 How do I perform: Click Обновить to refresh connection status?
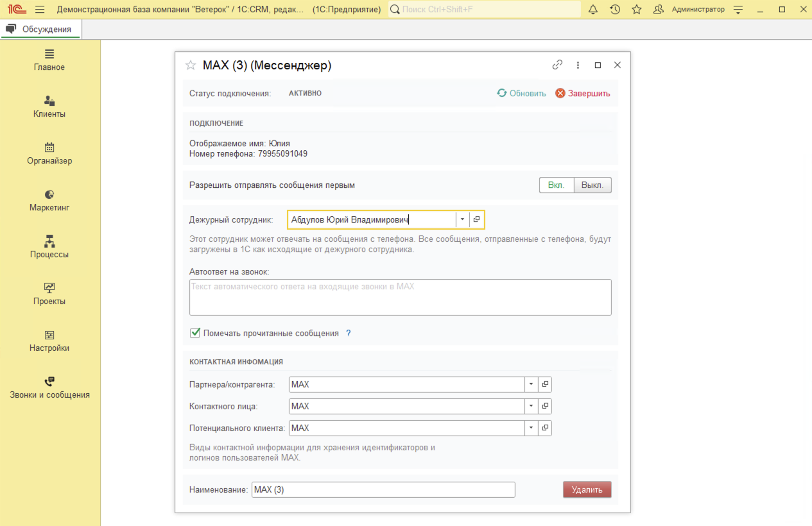tap(521, 93)
